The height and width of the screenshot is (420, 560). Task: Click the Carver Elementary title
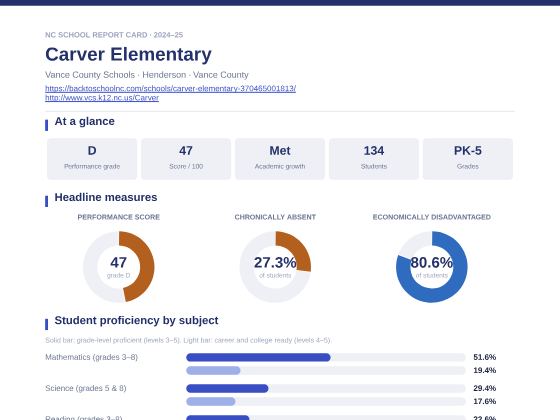click(x=128, y=55)
